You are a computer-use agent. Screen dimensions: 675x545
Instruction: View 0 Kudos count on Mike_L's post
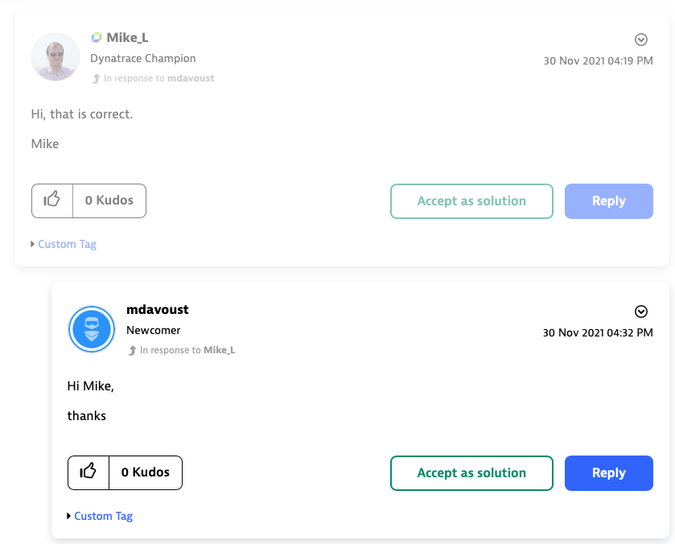(109, 201)
